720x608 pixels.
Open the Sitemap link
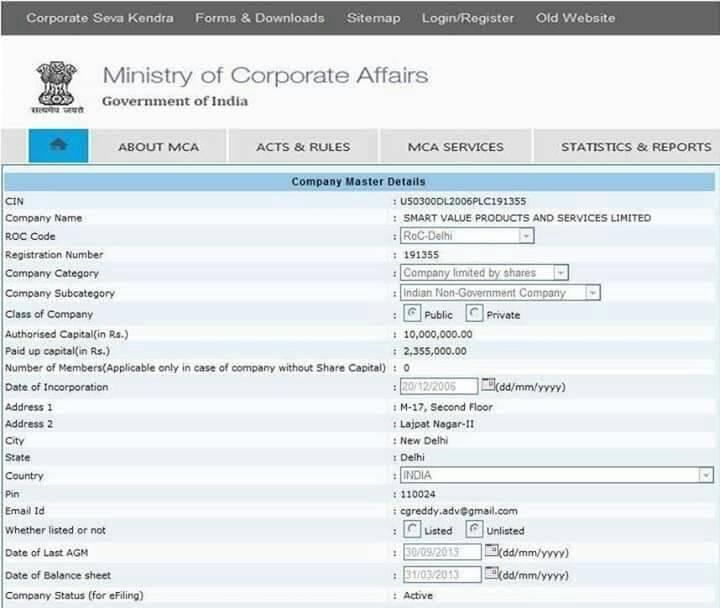tap(373, 18)
